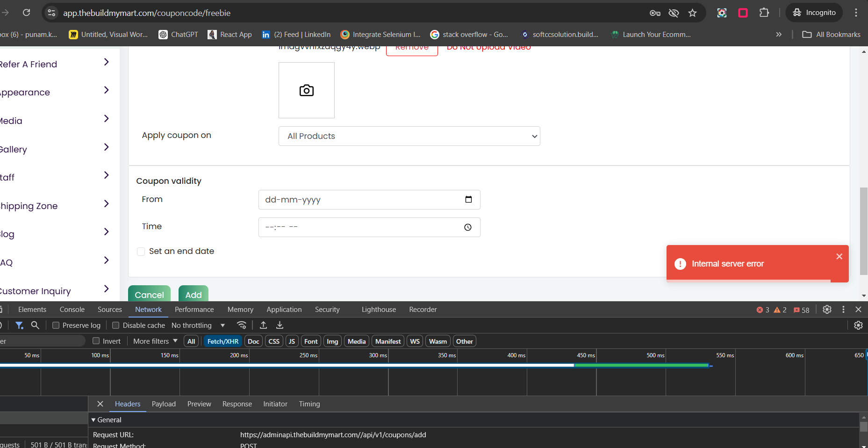The height and width of the screenshot is (448, 868).
Task: Focus the coupon Time input field
Action: coord(369,227)
